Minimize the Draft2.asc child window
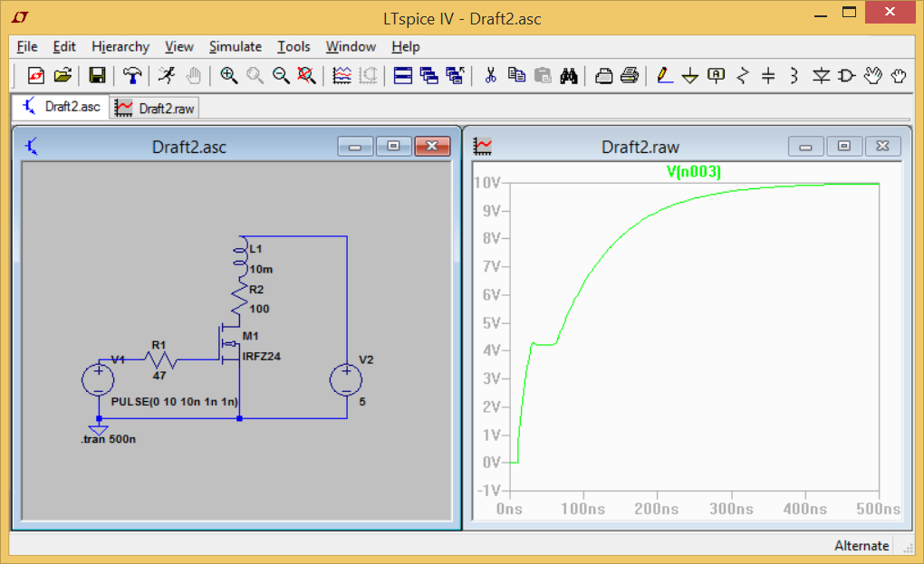The image size is (924, 564). (355, 146)
